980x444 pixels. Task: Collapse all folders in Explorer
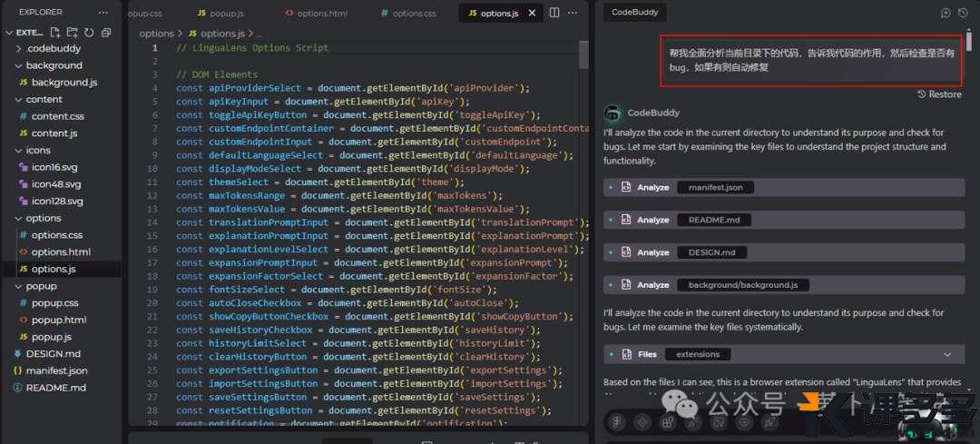click(x=105, y=33)
